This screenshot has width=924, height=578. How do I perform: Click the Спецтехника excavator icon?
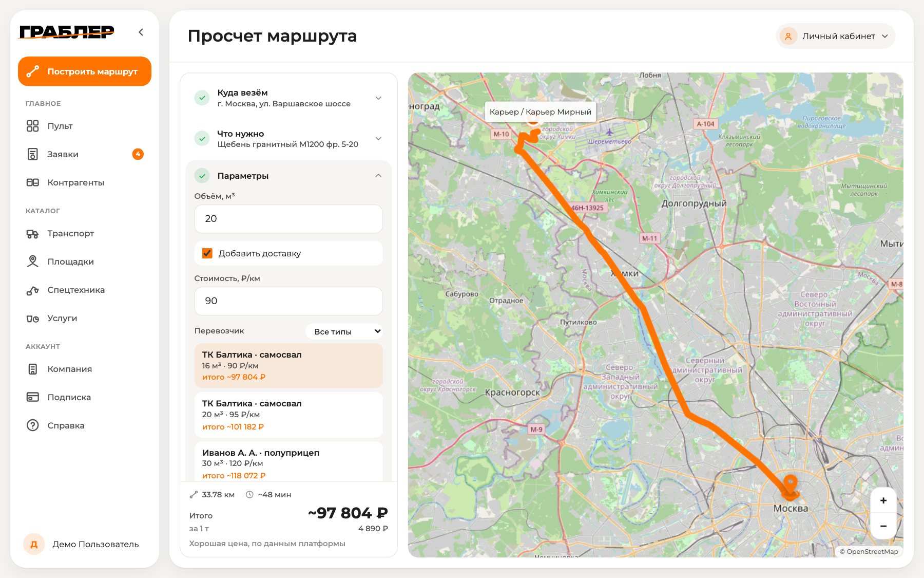pos(32,290)
